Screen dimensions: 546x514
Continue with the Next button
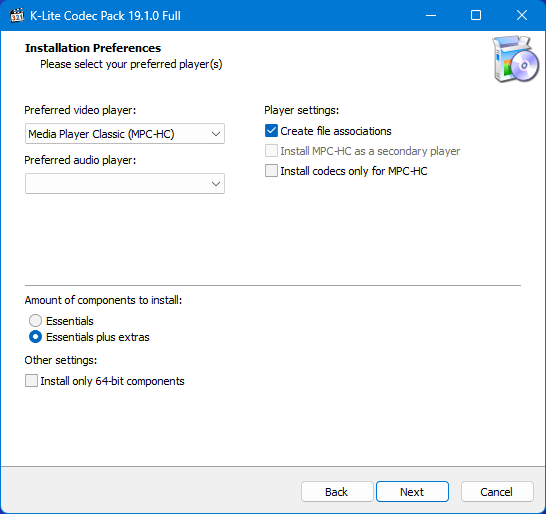pyautogui.click(x=412, y=492)
